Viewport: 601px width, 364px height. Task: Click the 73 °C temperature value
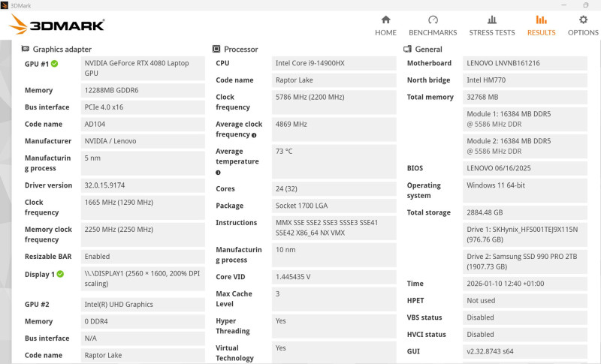click(x=334, y=161)
